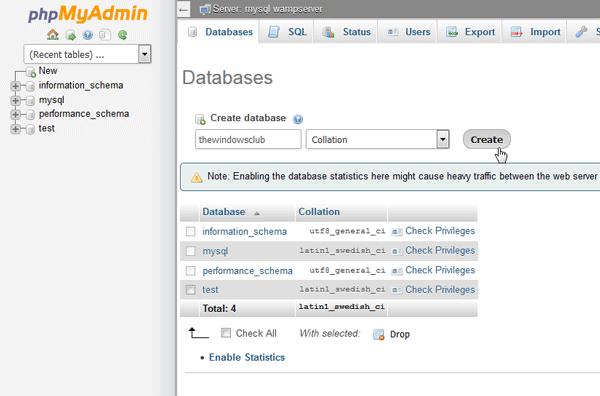Viewport: 600px width, 396px height.
Task: Click Enable Statistics link
Action: 247,357
